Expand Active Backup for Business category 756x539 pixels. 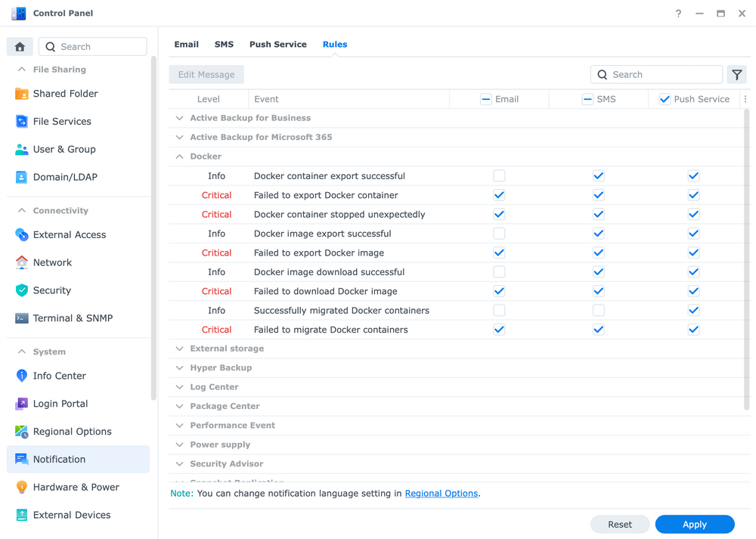point(180,118)
